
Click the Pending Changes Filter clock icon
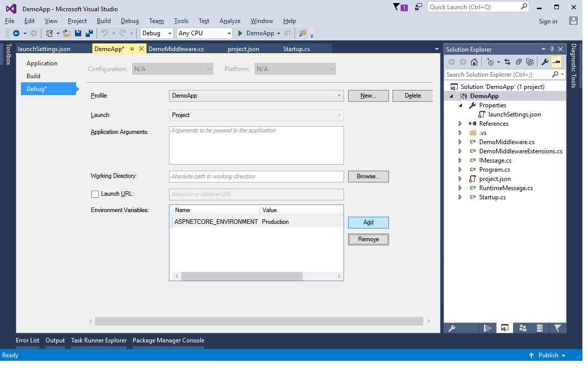coord(491,62)
